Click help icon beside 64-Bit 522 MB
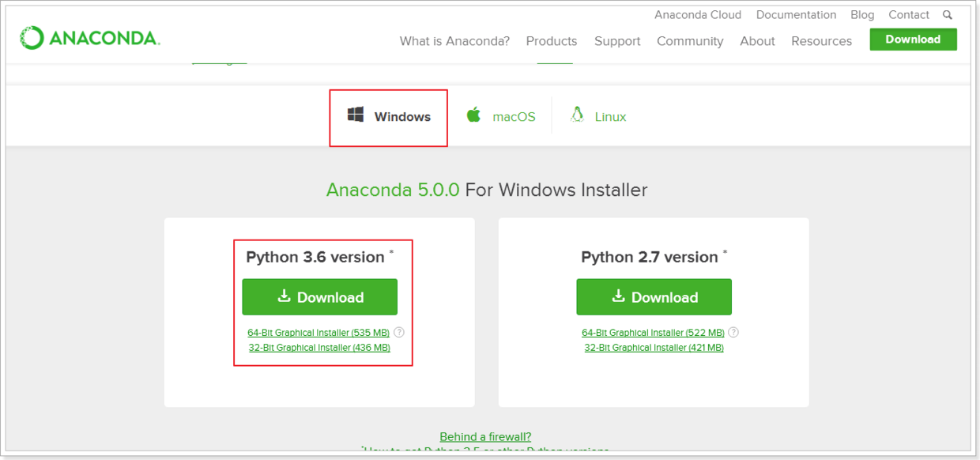The image size is (980, 460). tap(733, 333)
